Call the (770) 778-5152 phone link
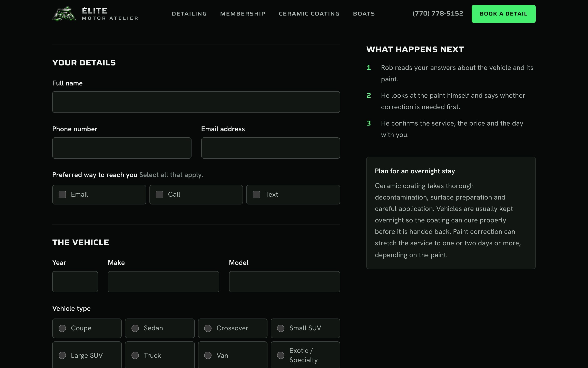The image size is (588, 368). click(x=438, y=14)
